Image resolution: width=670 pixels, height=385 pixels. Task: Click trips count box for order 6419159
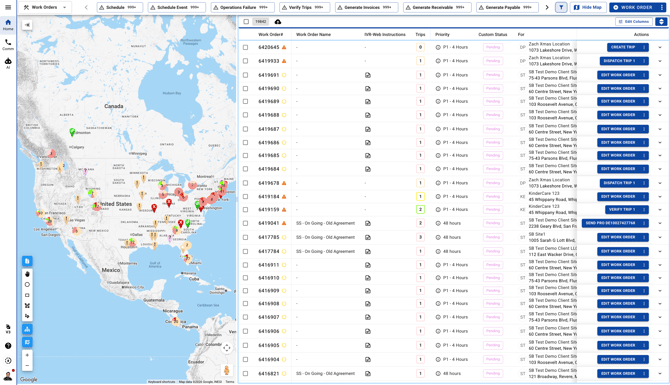[x=420, y=210]
